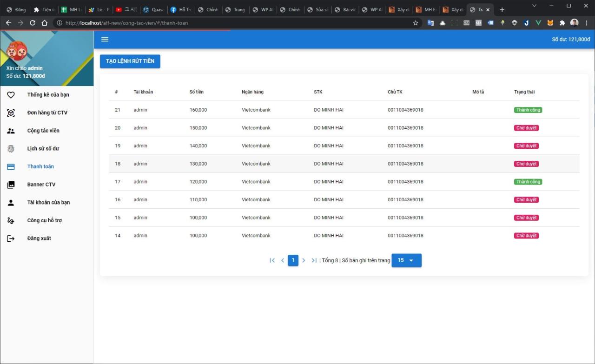The width and height of the screenshot is (595, 364).
Task: Click the logout icon beside Đăng xuất
Action: tap(11, 238)
